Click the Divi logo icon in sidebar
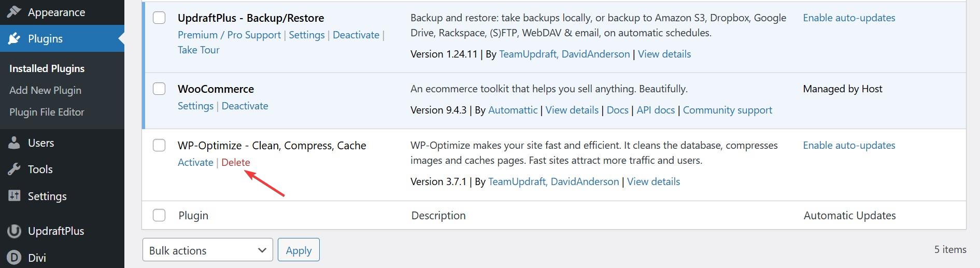Screen dimensions: 980x268 point(14,258)
